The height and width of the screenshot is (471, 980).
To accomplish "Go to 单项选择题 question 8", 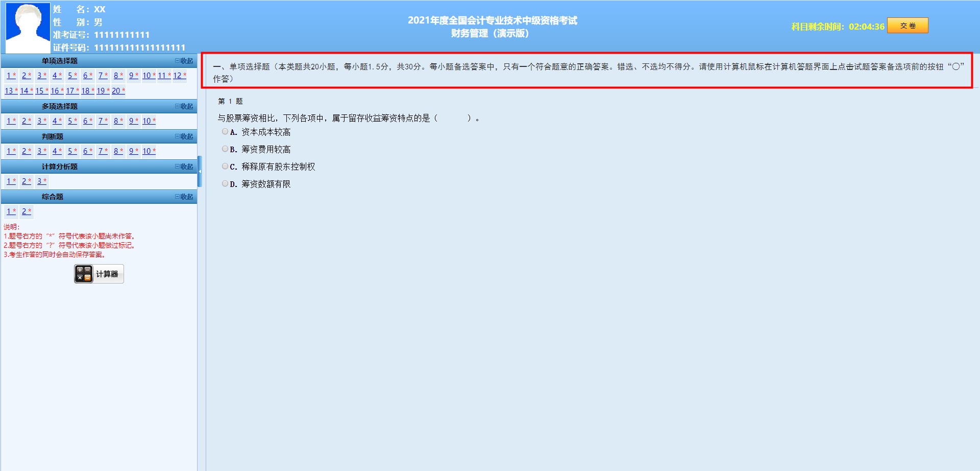I will point(118,76).
